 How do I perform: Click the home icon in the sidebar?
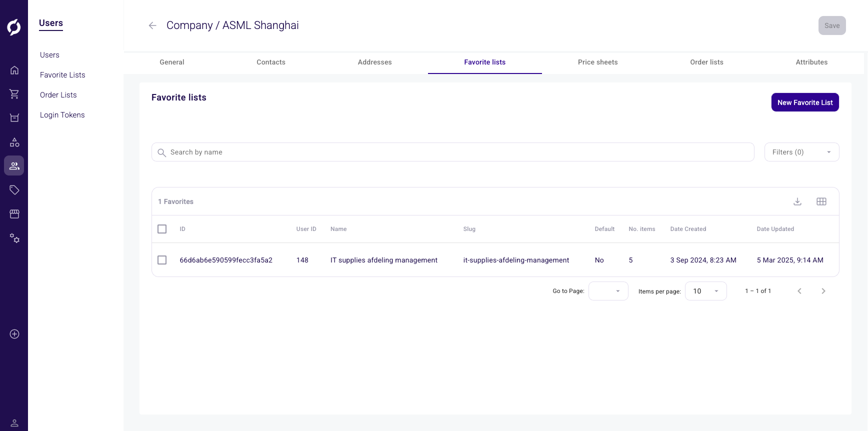click(x=14, y=70)
